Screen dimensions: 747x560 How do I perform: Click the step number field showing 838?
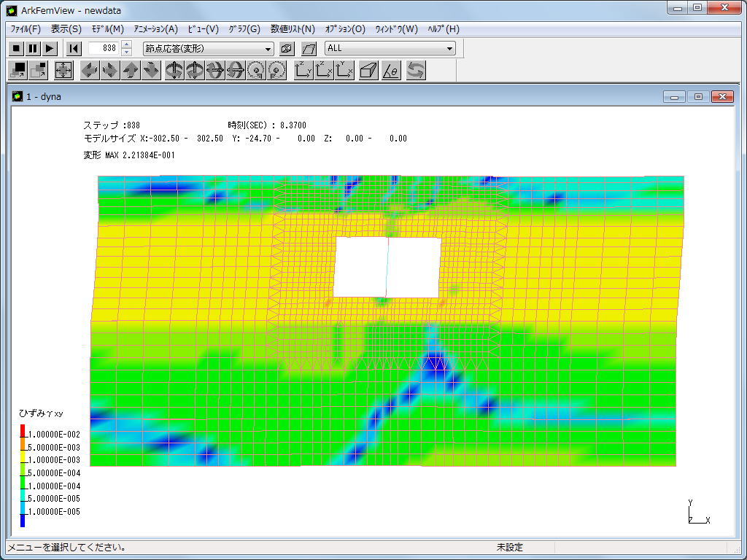pyautogui.click(x=103, y=49)
